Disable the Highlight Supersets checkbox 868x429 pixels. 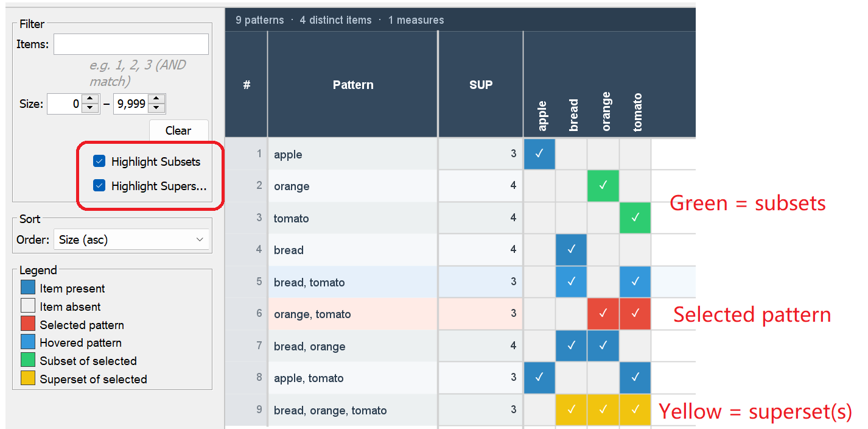(100, 186)
